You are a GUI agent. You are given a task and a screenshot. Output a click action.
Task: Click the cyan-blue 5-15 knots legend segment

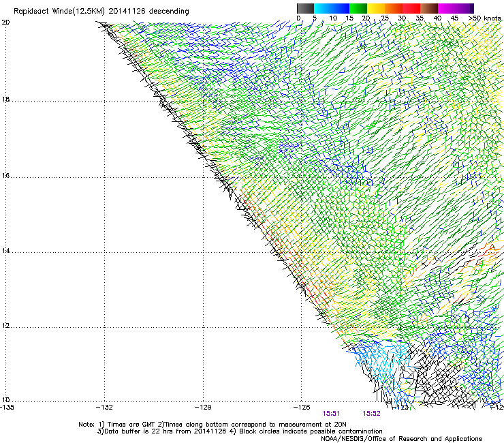click(332, 8)
